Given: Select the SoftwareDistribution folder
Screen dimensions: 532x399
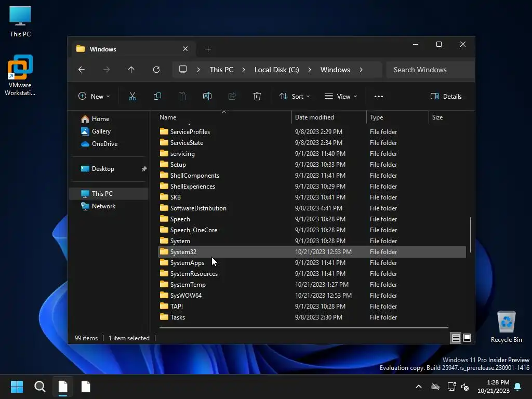Looking at the screenshot, I should point(312,208).
